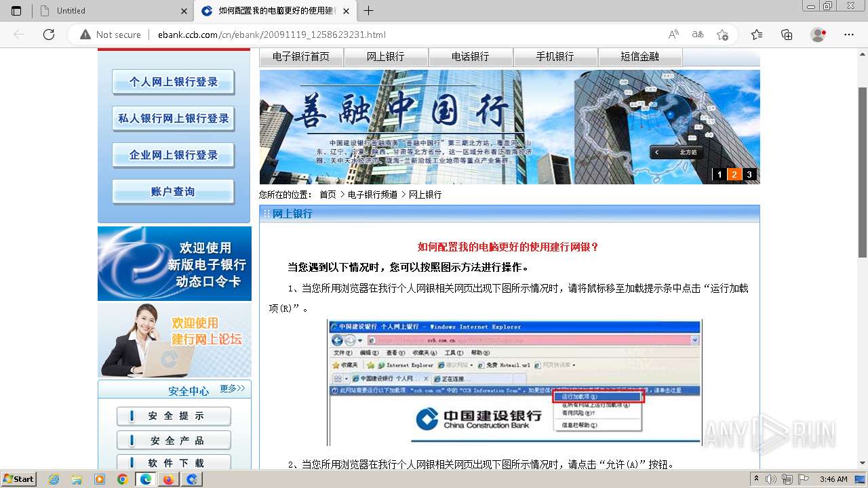Click scrollbar down arrow

[863, 464]
